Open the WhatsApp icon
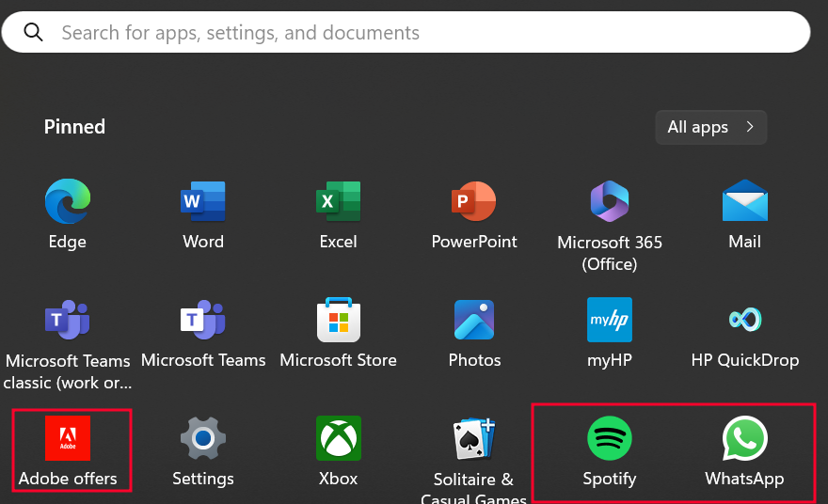The image size is (828, 504). (744, 438)
